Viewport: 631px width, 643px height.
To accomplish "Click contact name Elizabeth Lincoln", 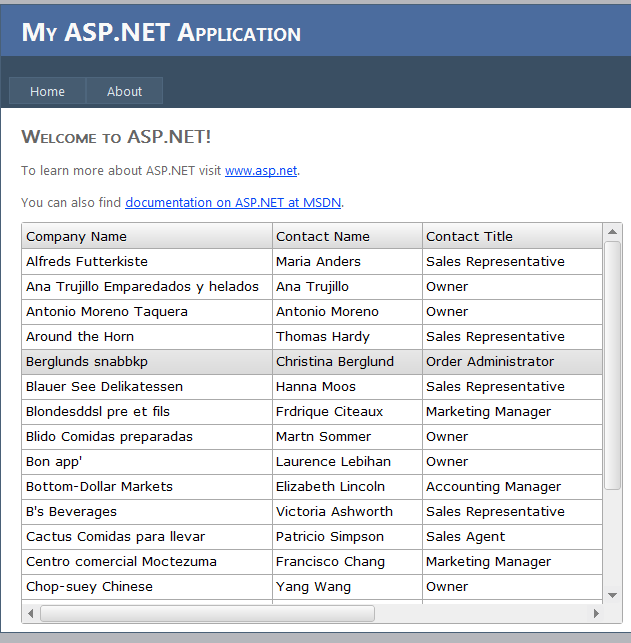I will (347, 487).
